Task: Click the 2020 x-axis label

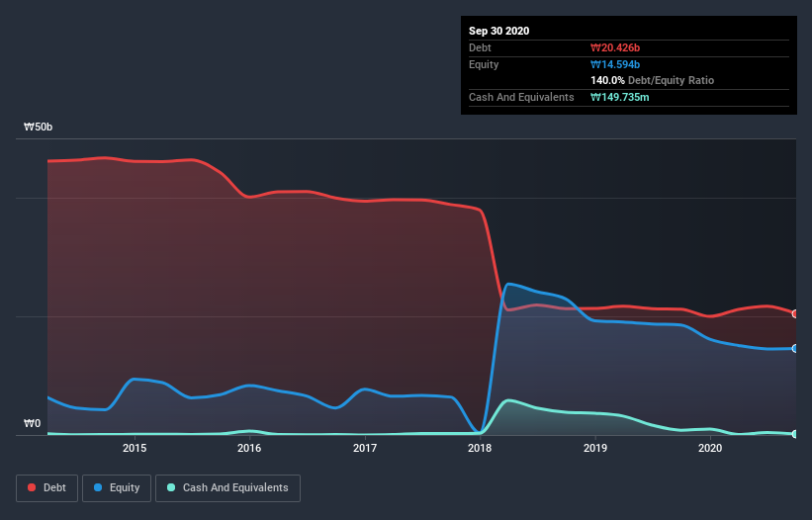Action: 710,448
